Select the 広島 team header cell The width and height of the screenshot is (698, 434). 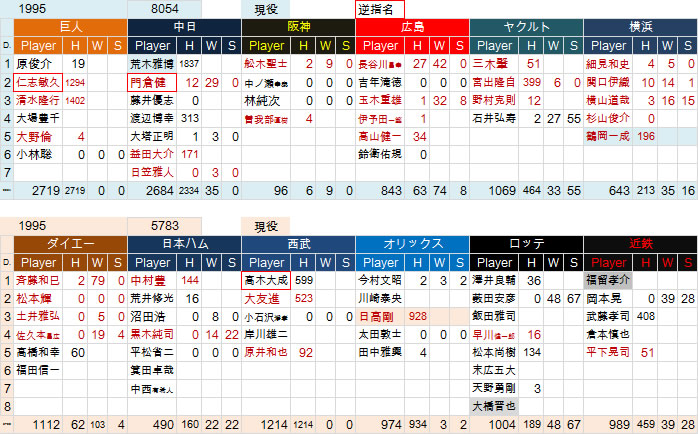tap(412, 28)
